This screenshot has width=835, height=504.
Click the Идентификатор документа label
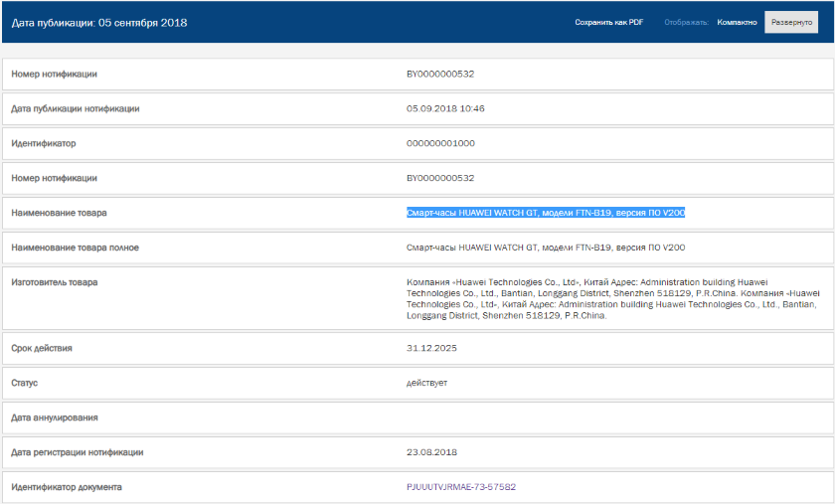67,487
